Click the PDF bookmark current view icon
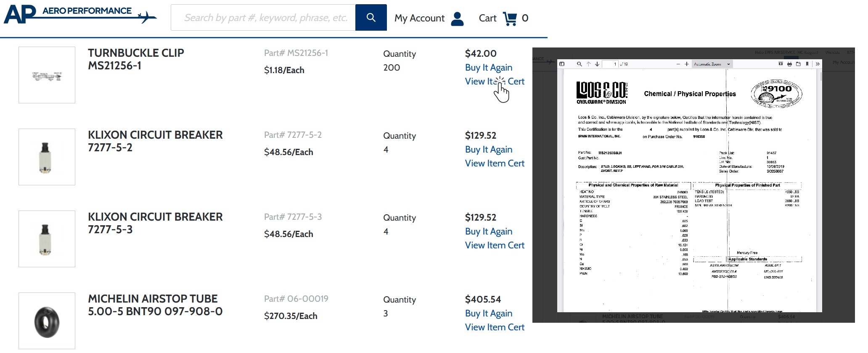Screen dimensions: 868x353 [807, 64]
